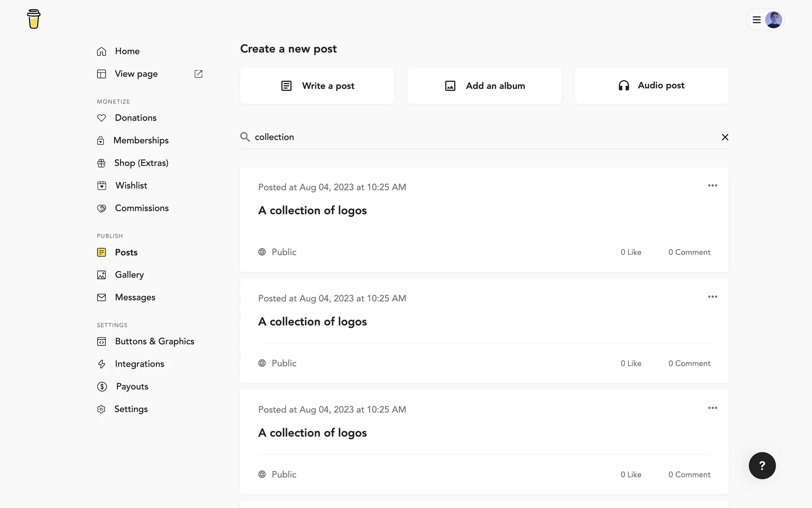Click the Donations heart icon
Image resolution: width=812 pixels, height=508 pixels.
[x=101, y=118]
